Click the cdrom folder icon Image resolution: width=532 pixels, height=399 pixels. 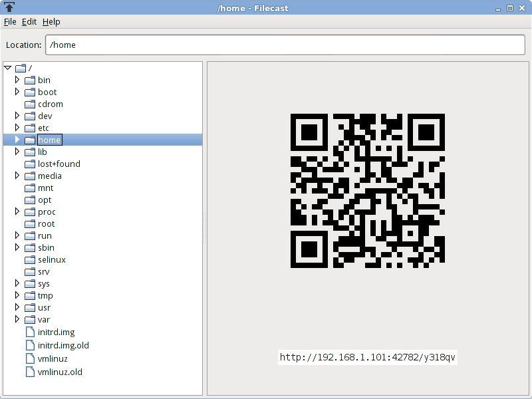pos(30,104)
